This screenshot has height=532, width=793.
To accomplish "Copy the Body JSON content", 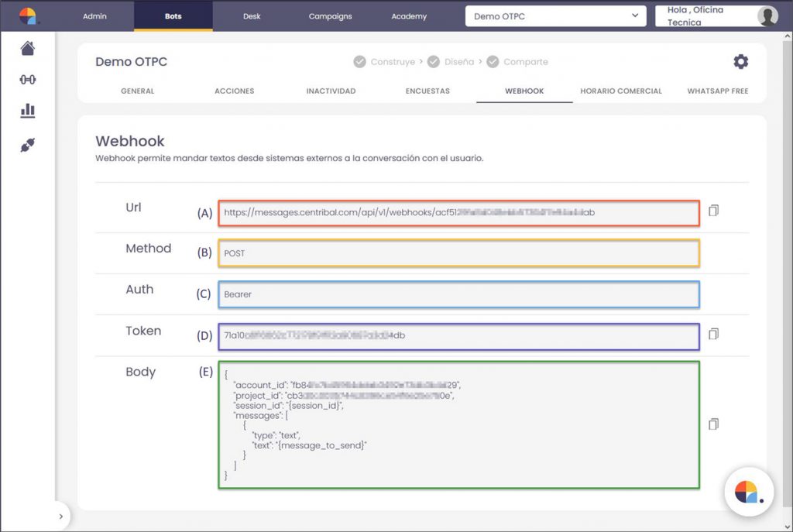I will click(713, 424).
